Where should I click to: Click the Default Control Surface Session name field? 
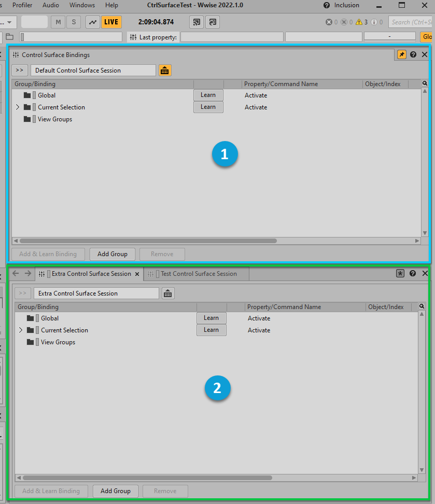point(93,71)
